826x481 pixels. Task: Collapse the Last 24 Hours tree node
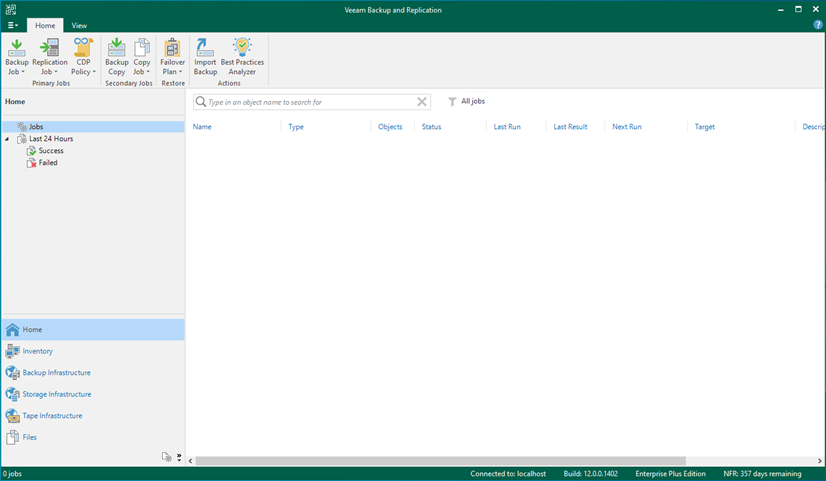[x=7, y=139]
